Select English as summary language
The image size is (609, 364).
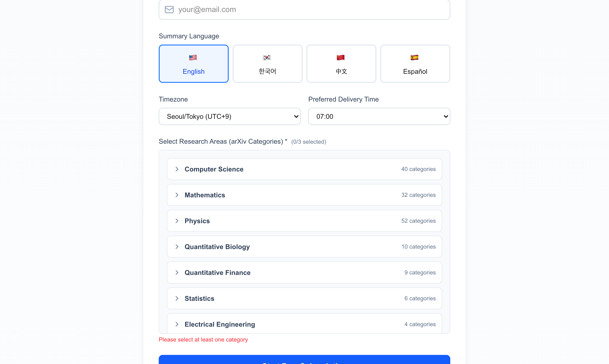[193, 63]
